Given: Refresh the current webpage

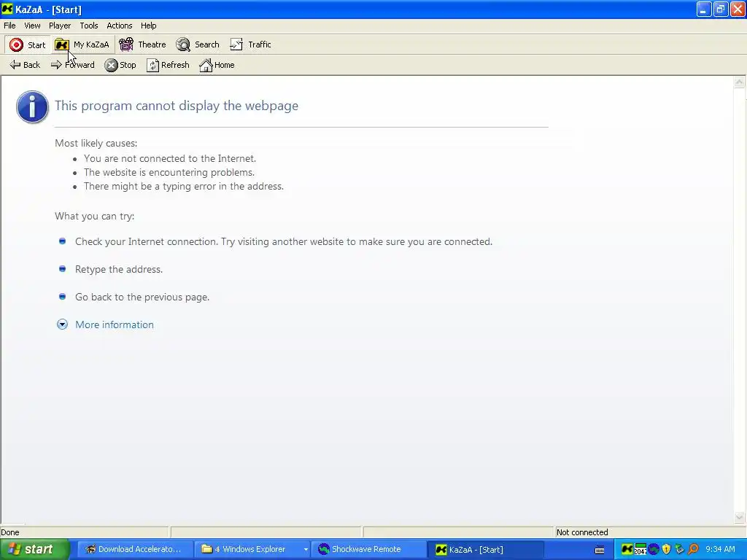Looking at the screenshot, I should click(168, 65).
